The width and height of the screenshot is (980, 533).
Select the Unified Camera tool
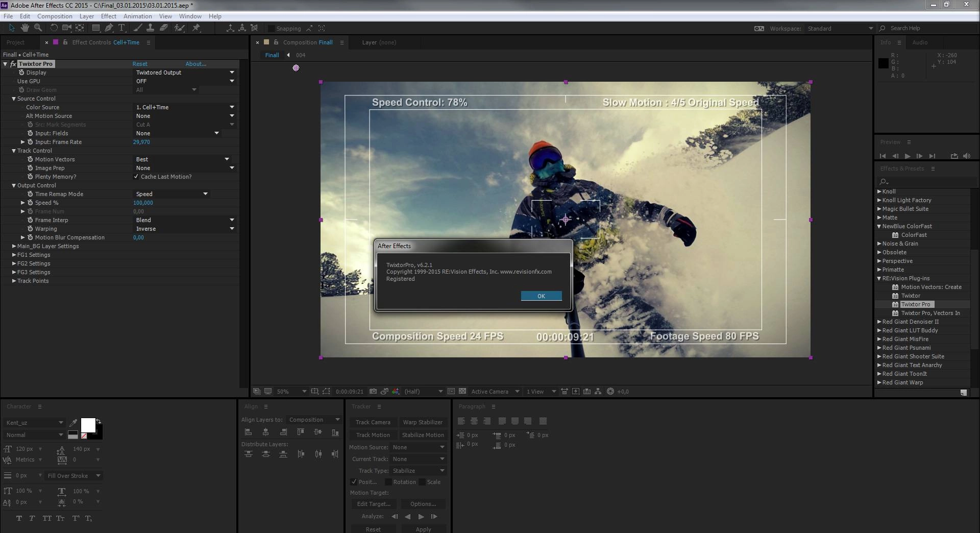67,28
